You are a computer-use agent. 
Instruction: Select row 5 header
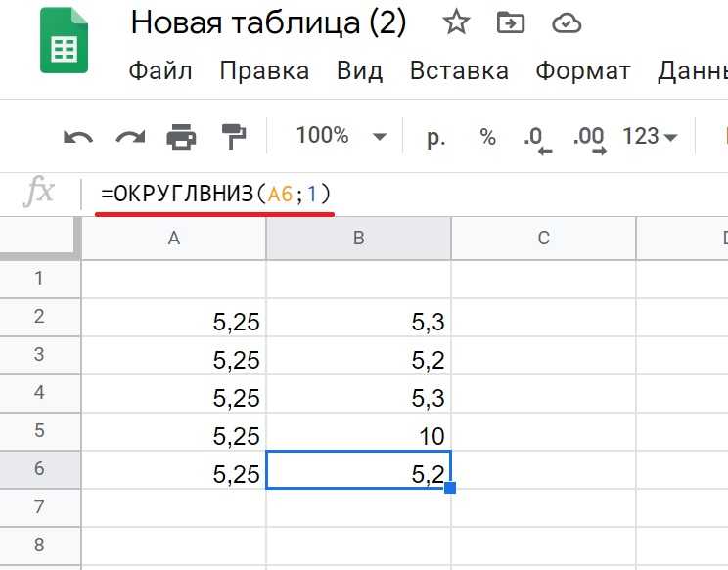(39, 431)
